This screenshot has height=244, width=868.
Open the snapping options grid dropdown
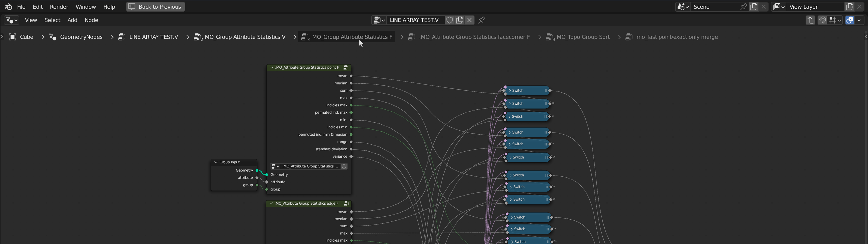point(835,20)
